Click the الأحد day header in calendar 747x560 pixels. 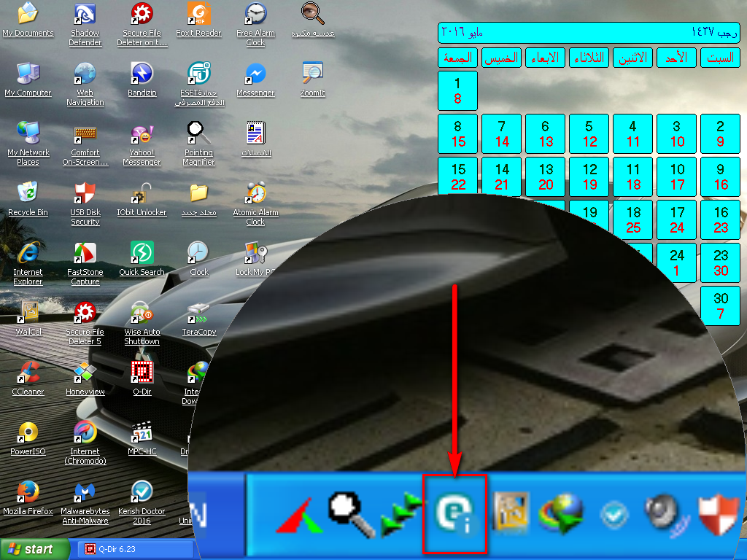click(x=676, y=58)
